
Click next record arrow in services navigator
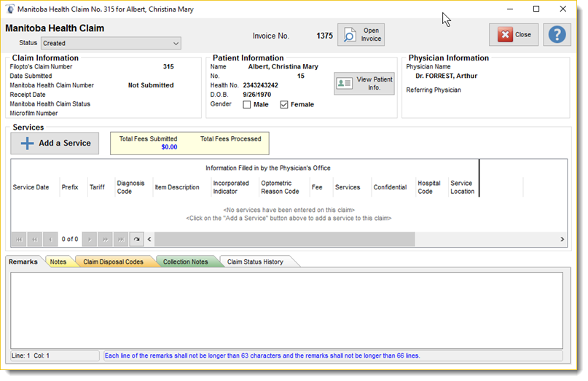pos(90,239)
